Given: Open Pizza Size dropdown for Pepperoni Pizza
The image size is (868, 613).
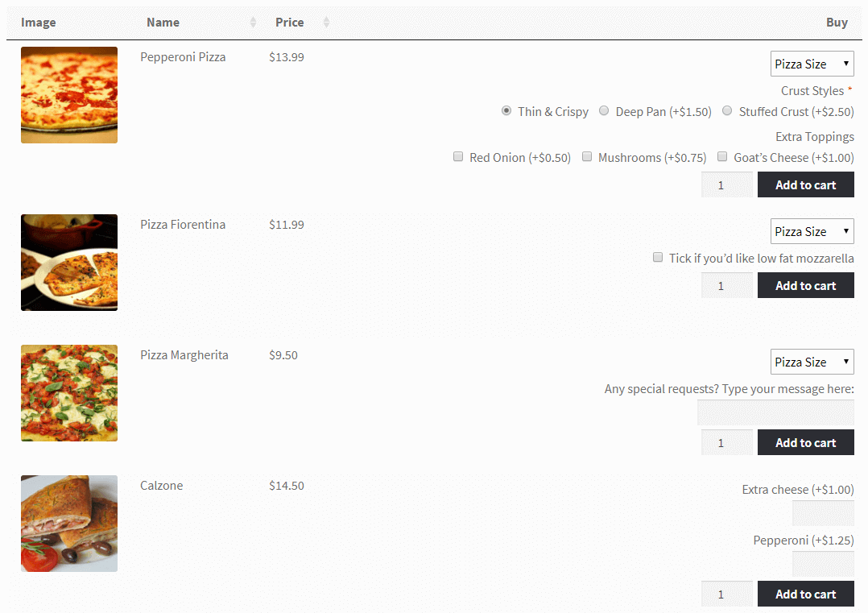Looking at the screenshot, I should point(812,63).
